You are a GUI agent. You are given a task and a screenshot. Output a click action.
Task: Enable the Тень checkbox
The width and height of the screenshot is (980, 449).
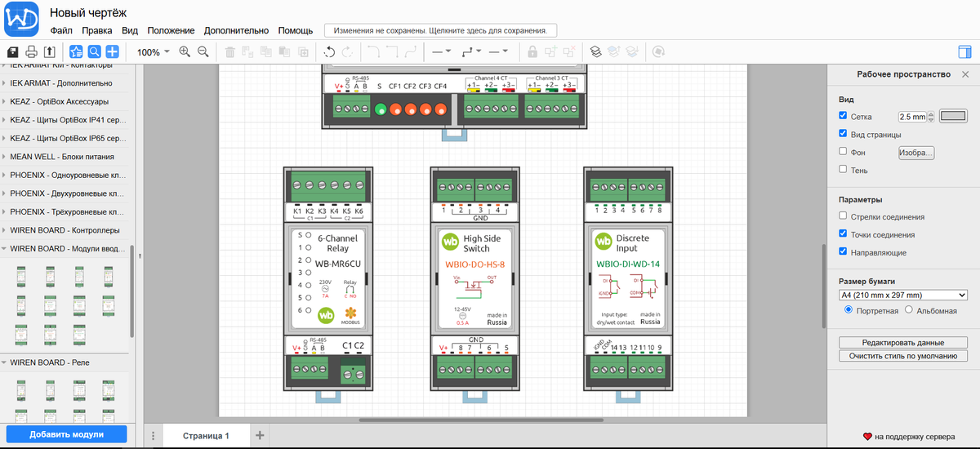tap(844, 169)
